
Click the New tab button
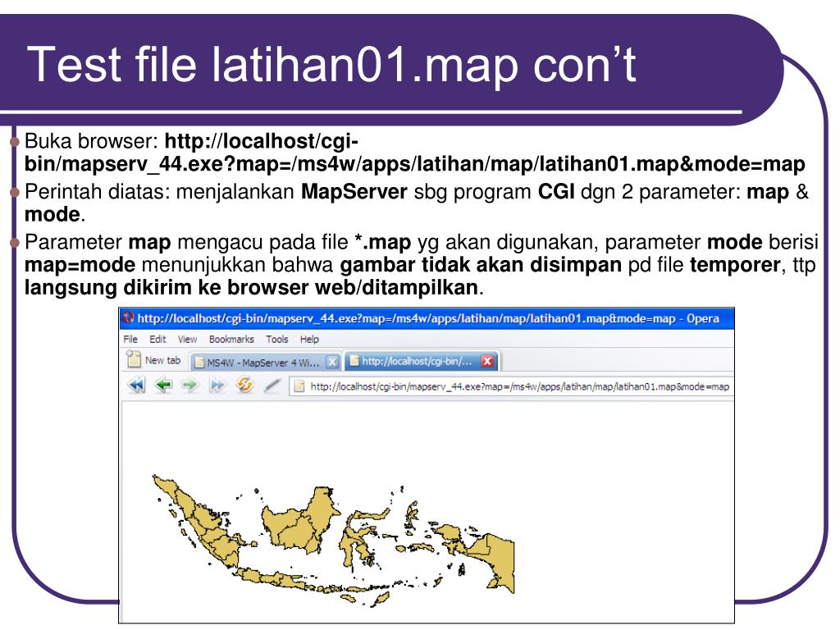(153, 360)
